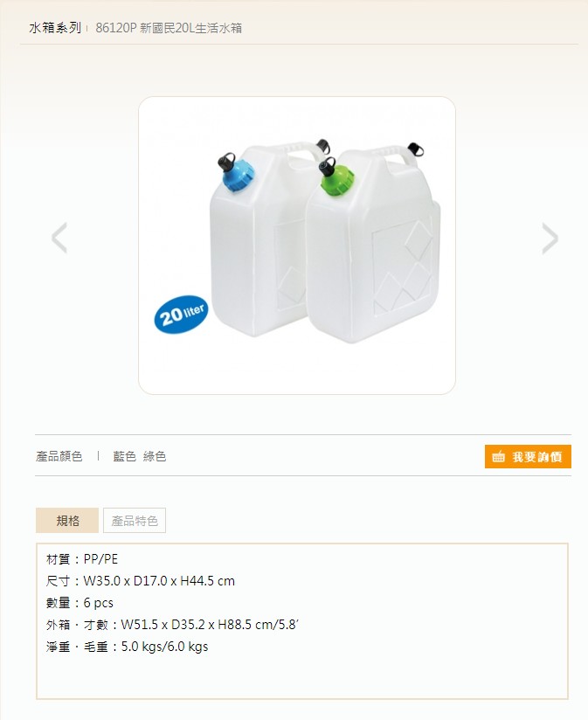
Task: Click the 產品顏色 label
Action: 59,456
